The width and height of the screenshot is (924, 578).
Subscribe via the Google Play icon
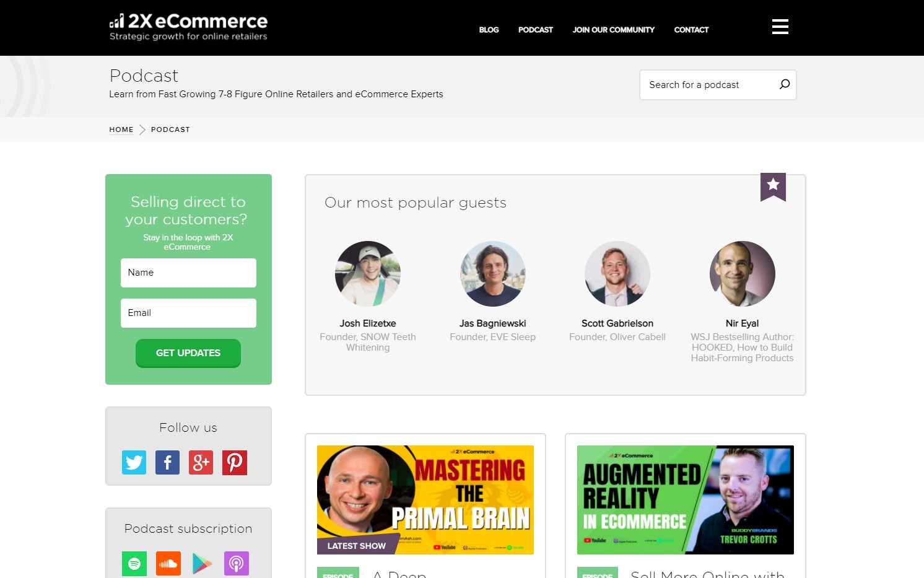point(202,563)
